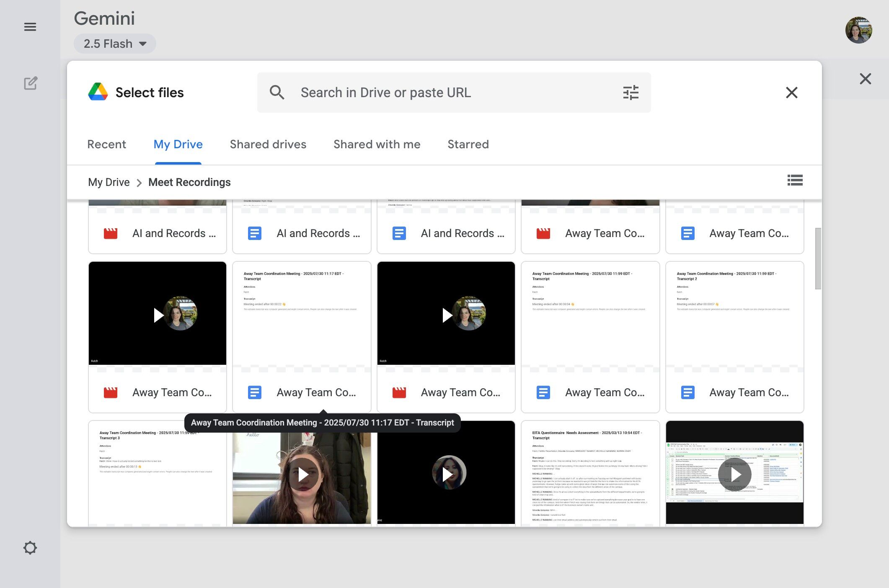Screen dimensions: 889x588
Task: Open the user profile avatar
Action: click(x=858, y=30)
